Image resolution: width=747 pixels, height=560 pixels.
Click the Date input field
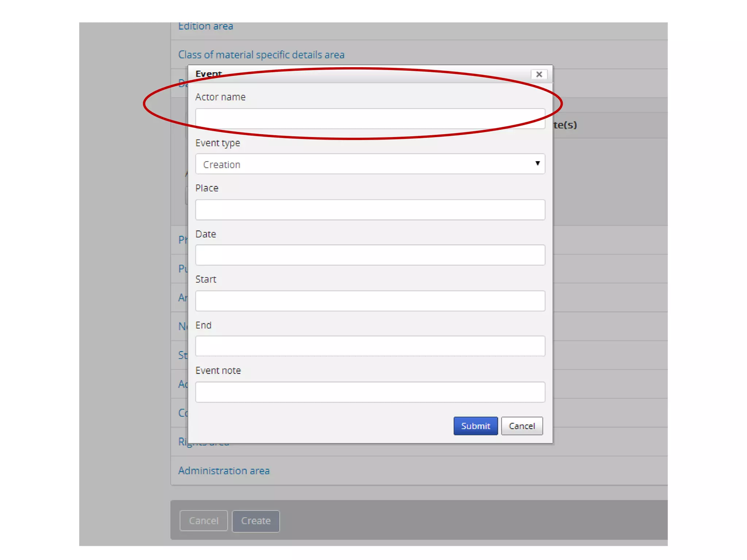click(x=370, y=255)
